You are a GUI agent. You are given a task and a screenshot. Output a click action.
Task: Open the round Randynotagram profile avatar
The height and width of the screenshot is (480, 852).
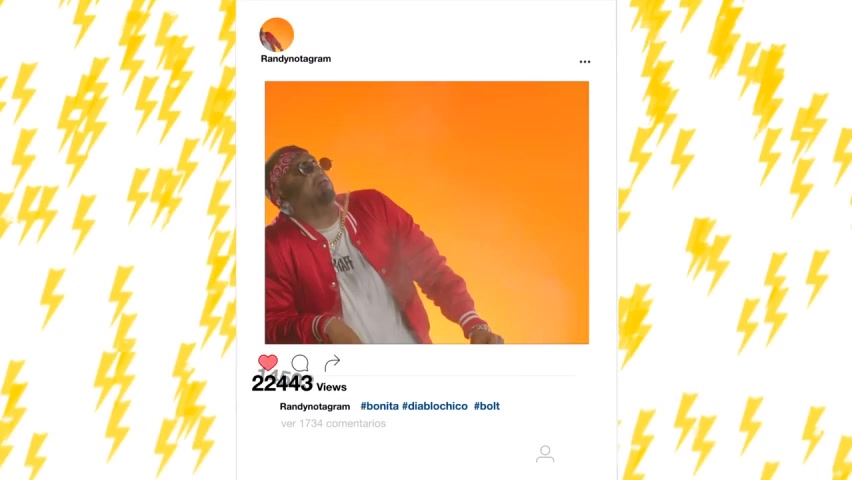tap(277, 35)
